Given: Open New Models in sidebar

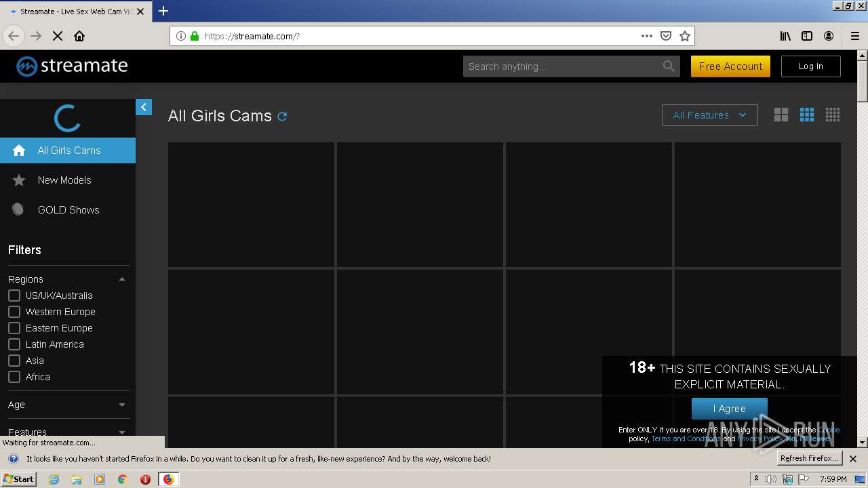Looking at the screenshot, I should tap(68, 180).
